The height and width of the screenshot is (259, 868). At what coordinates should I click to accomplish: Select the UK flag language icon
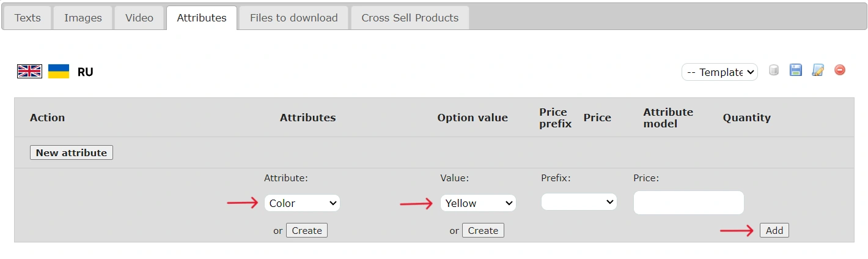tap(29, 72)
